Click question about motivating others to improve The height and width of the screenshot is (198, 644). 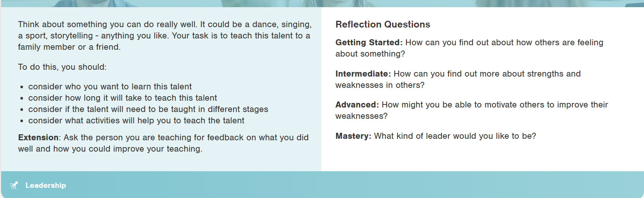472,111
